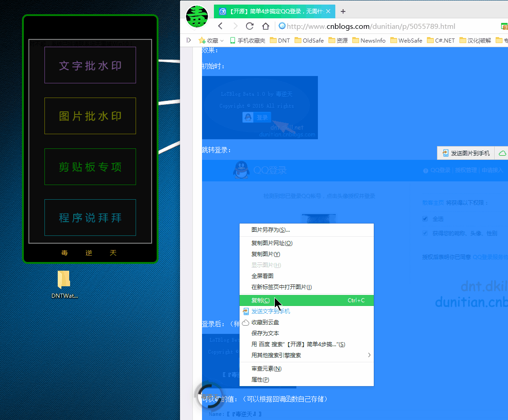
Task: Click 收藏到云盘 menu entry
Action: [306, 322]
